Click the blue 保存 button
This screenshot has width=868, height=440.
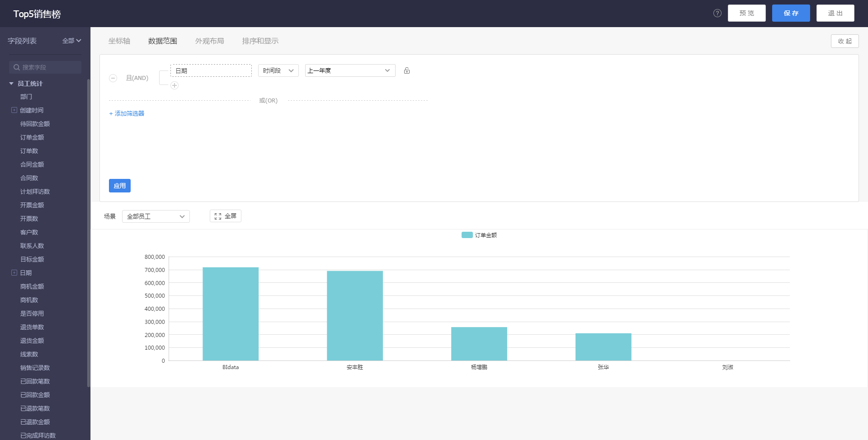point(791,13)
